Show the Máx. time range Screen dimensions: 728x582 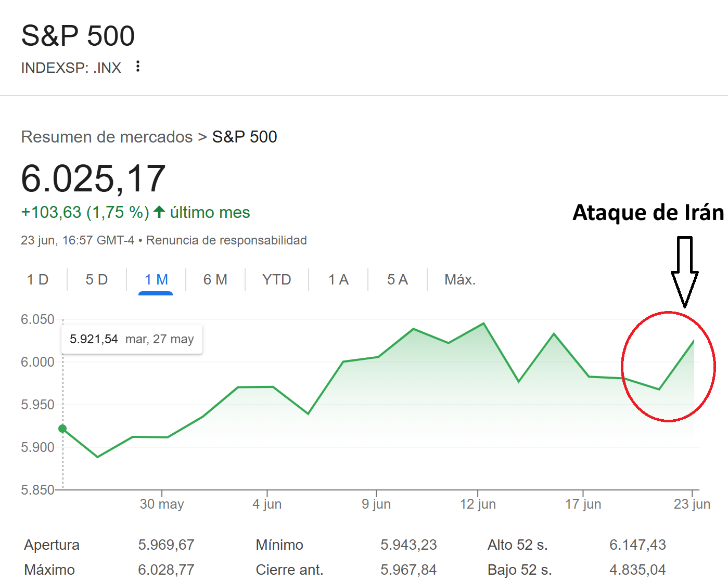(460, 280)
